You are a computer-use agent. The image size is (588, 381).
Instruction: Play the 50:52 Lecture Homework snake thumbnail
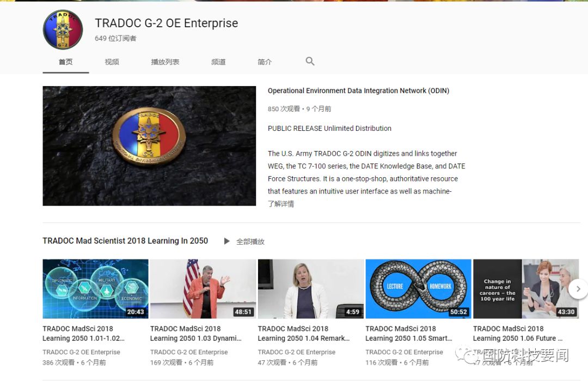pos(418,289)
